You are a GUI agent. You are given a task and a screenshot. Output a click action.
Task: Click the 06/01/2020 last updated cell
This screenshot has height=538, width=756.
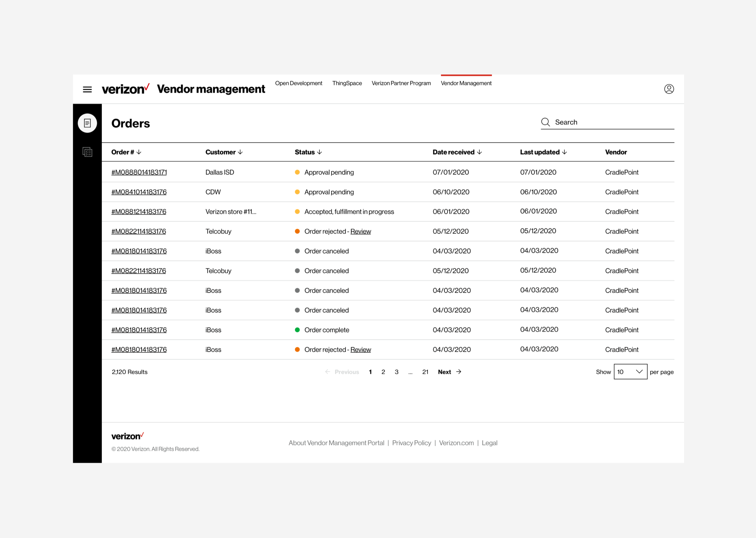538,211
